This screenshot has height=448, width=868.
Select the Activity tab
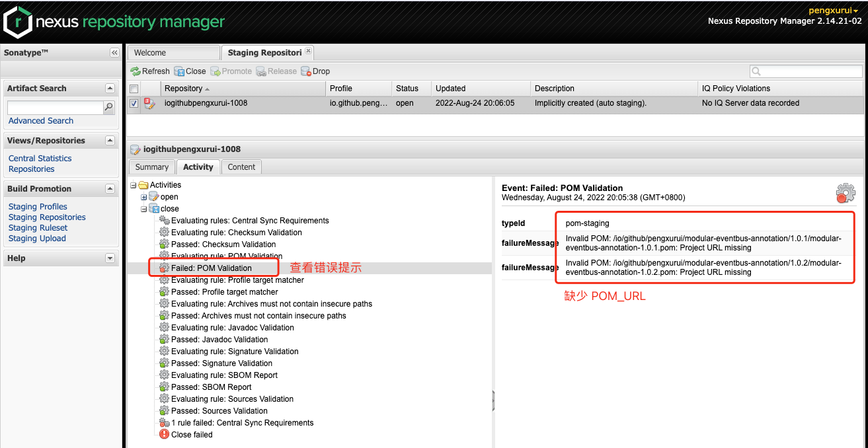tap(198, 167)
